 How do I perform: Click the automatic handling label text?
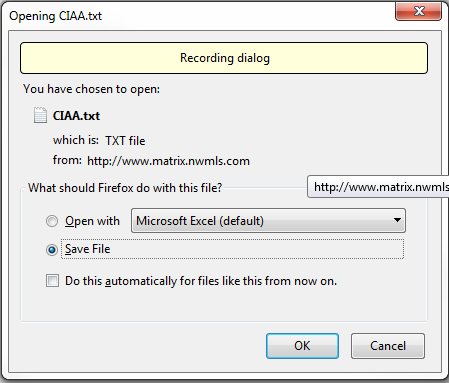201,281
